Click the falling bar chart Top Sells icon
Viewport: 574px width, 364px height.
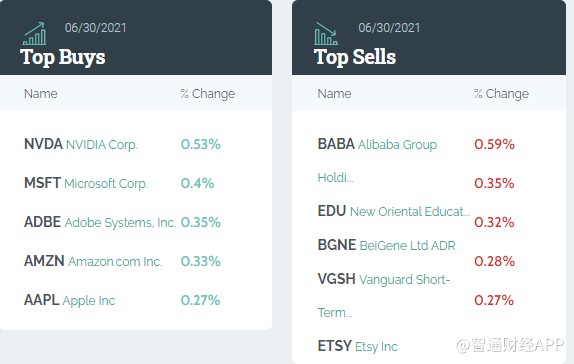coord(326,34)
